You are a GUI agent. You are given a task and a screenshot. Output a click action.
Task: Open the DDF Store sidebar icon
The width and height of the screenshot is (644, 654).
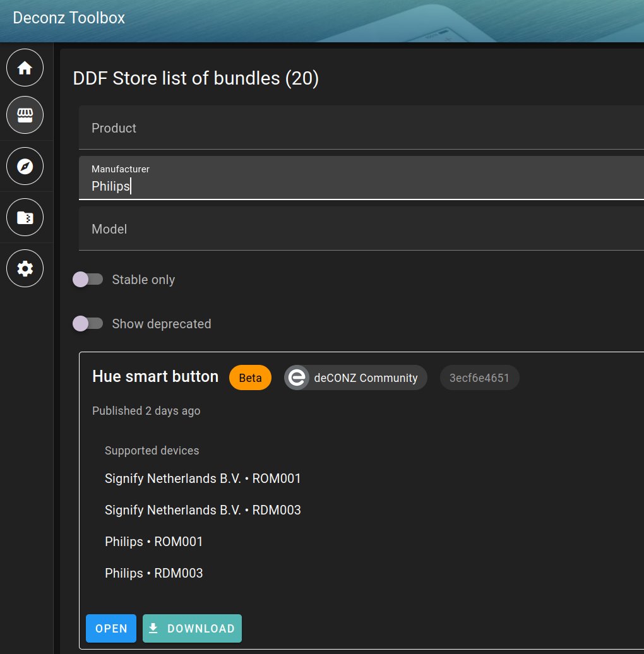[x=25, y=115]
